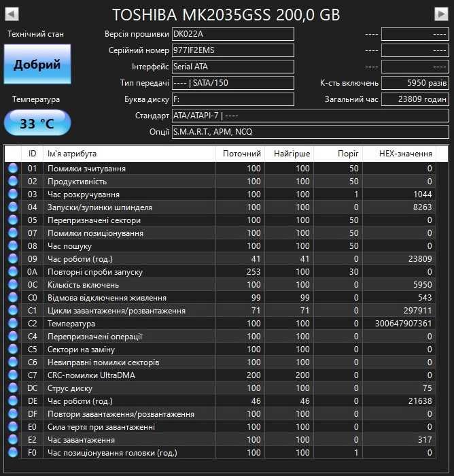The image size is (454, 476).
Task: Click status orb for C2 Температура
Action: point(13,323)
